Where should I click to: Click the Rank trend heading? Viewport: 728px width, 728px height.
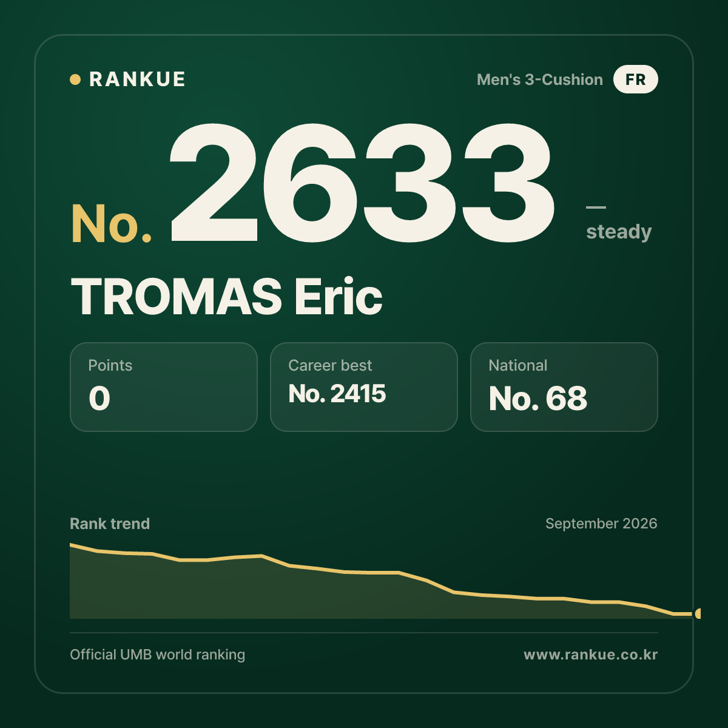pos(110,524)
